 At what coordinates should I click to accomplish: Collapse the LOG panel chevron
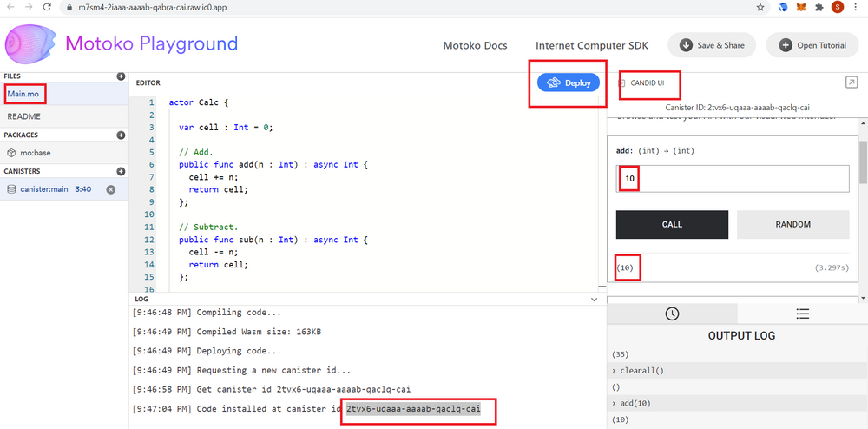click(x=594, y=300)
